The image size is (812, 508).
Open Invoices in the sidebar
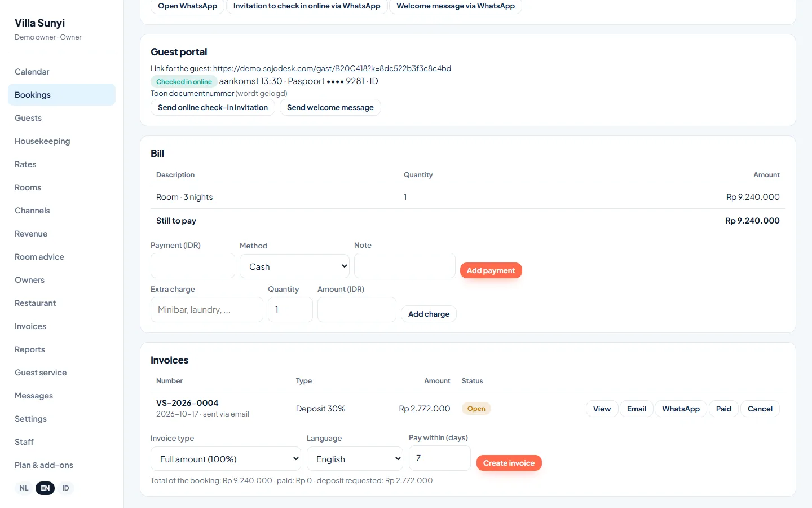[61, 326]
